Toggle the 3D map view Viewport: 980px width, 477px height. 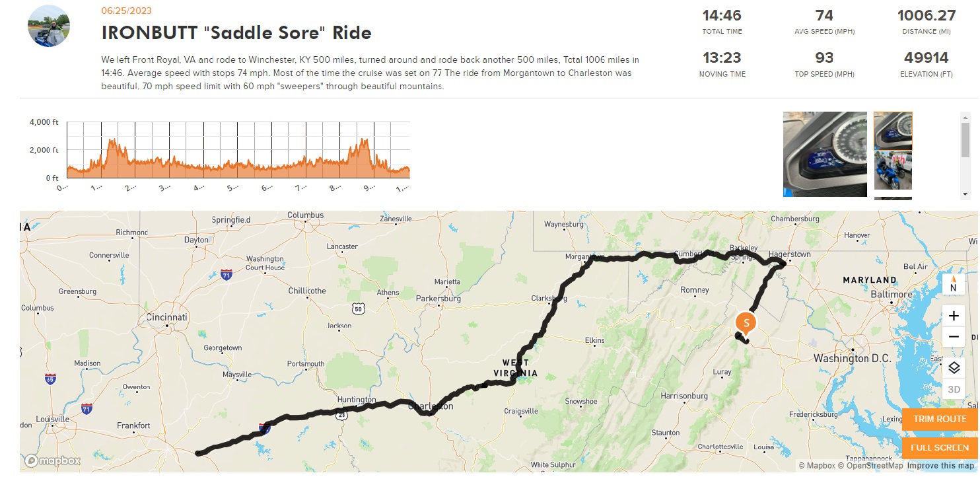pyautogui.click(x=954, y=389)
